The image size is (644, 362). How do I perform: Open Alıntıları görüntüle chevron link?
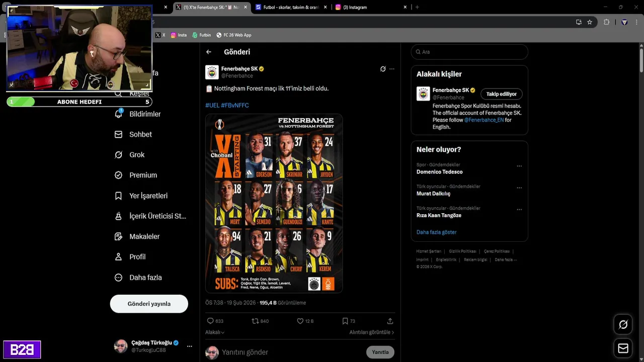pos(372,332)
